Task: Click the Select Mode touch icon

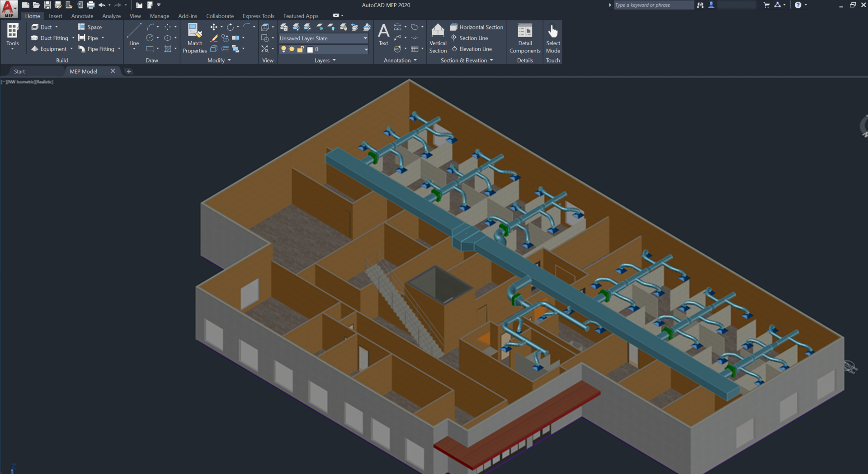Action: 553,38
